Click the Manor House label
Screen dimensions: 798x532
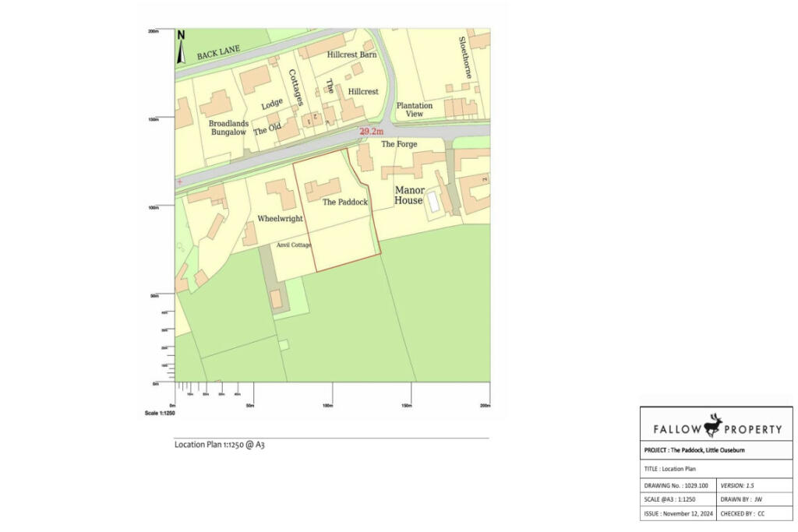click(410, 196)
